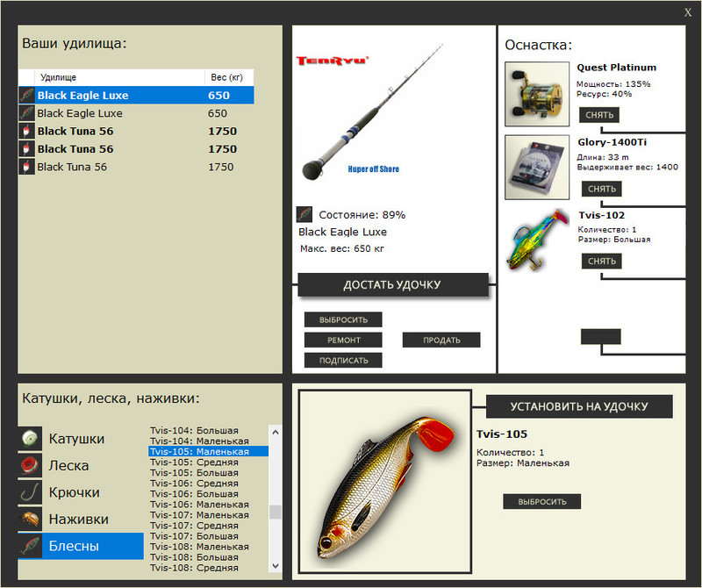This screenshot has height=588, width=702.
Task: Click the float icon beside third Black Tuna 56 row
Action: [26, 167]
